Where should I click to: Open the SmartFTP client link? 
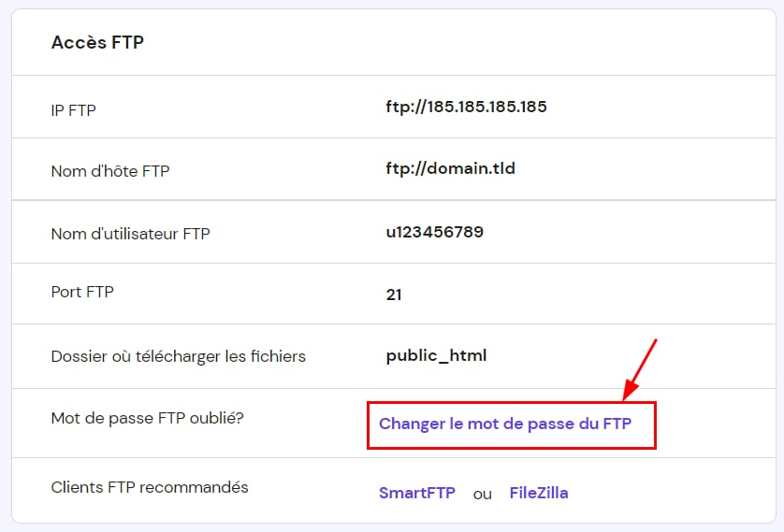click(x=416, y=493)
